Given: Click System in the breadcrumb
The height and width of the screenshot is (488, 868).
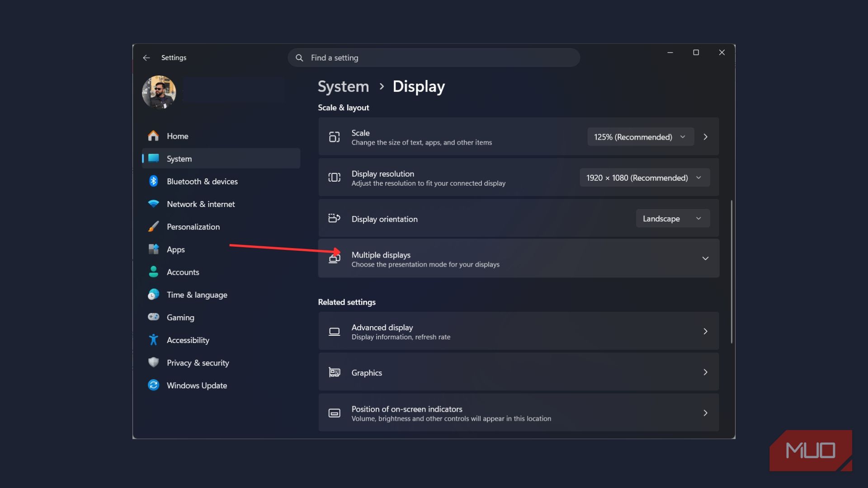Looking at the screenshot, I should (343, 86).
